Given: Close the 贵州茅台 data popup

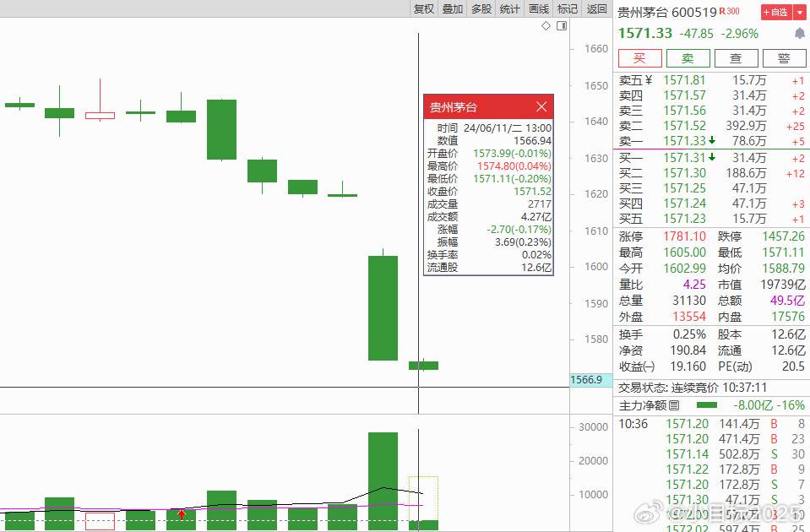Looking at the screenshot, I should (541, 107).
